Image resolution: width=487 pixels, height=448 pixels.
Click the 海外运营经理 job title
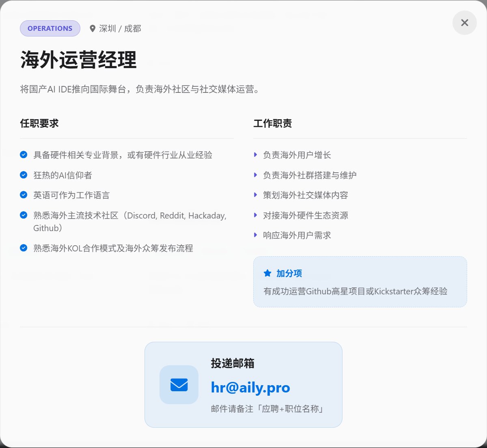[x=78, y=60]
